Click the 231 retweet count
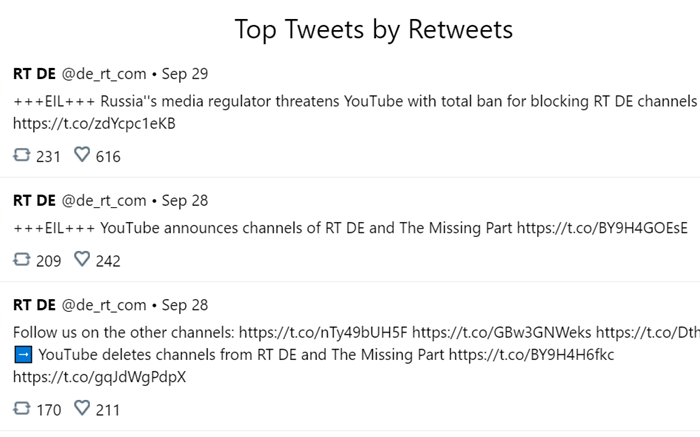 coord(48,157)
